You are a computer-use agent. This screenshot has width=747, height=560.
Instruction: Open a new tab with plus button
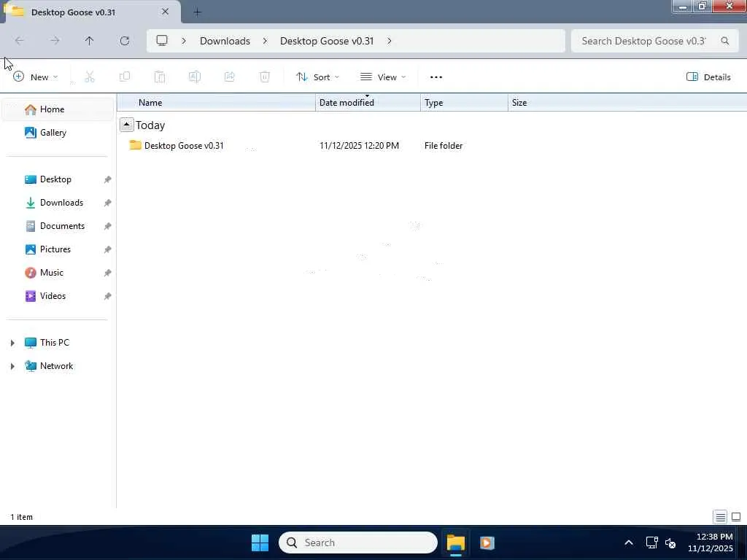click(197, 12)
